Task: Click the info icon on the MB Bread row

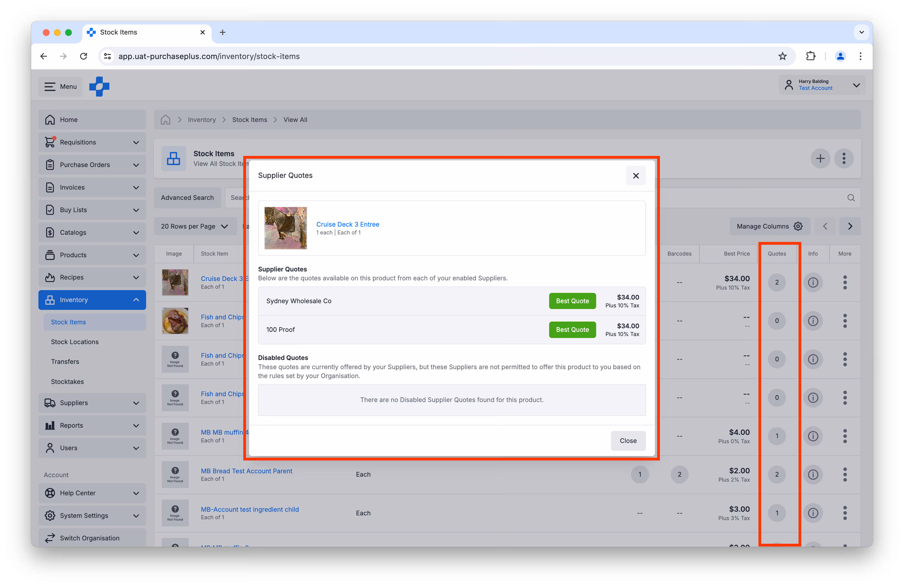Action: (x=812, y=474)
